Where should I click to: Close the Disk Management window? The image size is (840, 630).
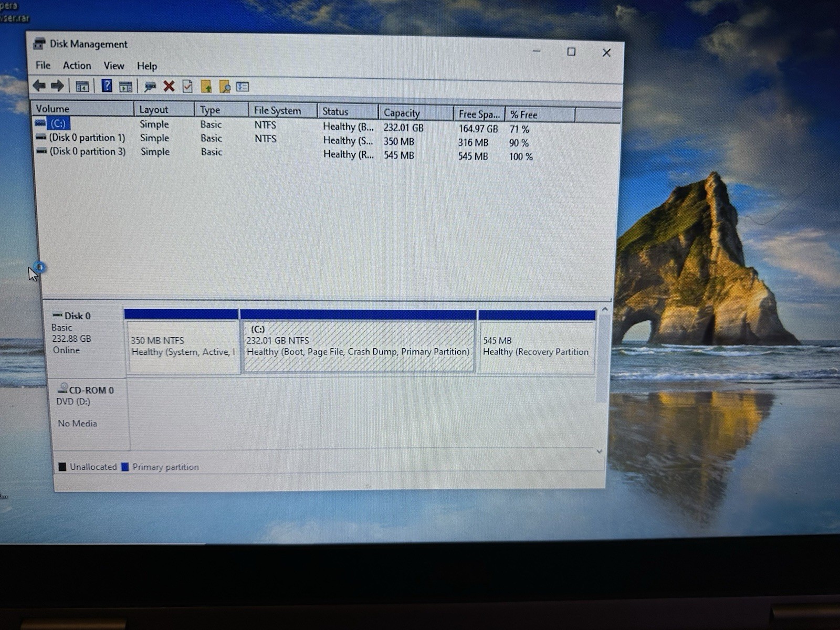[x=606, y=52]
